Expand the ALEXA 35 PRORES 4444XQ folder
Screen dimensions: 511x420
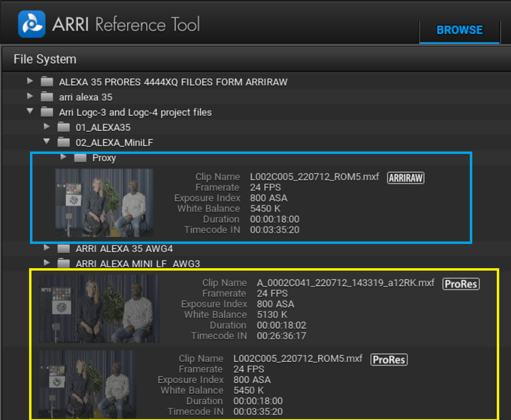(29, 81)
